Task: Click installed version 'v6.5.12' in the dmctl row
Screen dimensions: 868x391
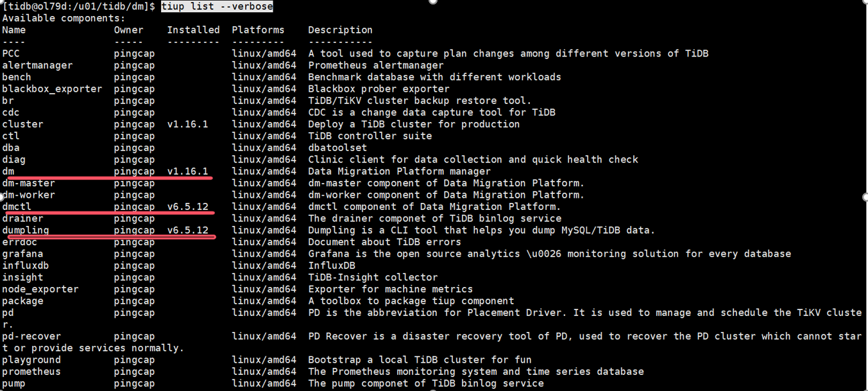Action: tap(187, 207)
